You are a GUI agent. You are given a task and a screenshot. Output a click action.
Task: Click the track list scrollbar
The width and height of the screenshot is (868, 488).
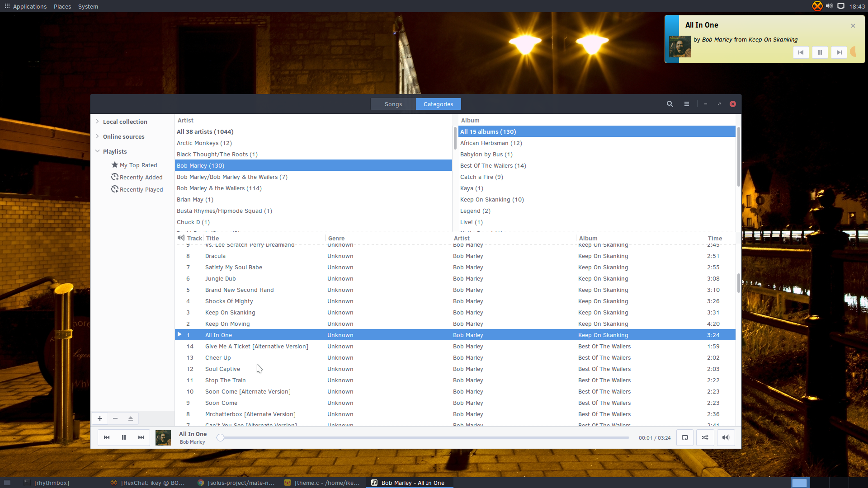pos(738,283)
